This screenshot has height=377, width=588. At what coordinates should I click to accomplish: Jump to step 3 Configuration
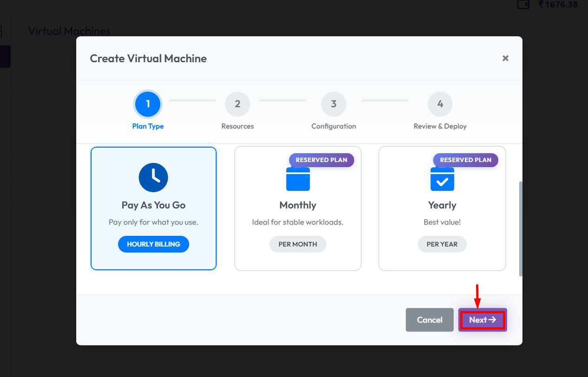(334, 104)
